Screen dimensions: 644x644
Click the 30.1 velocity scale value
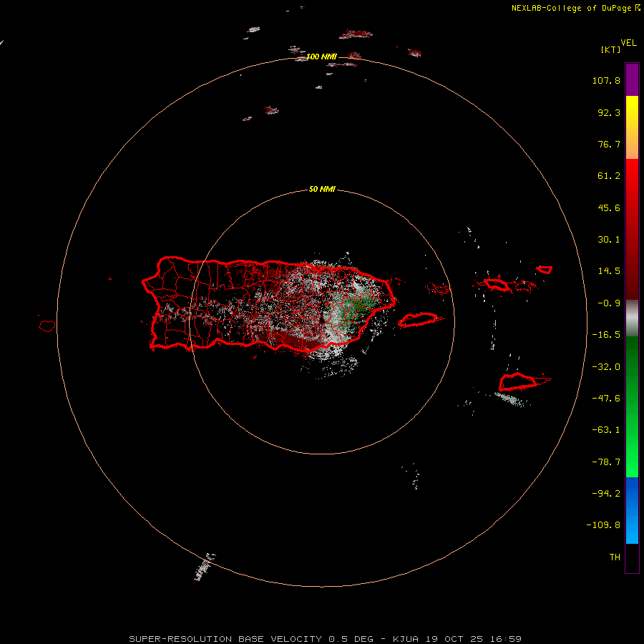point(609,240)
